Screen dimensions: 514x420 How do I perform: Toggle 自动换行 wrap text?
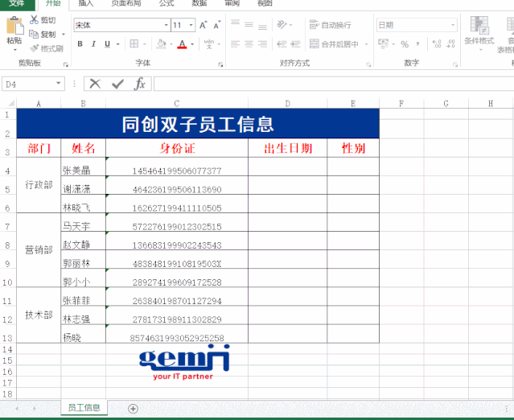[x=331, y=25]
